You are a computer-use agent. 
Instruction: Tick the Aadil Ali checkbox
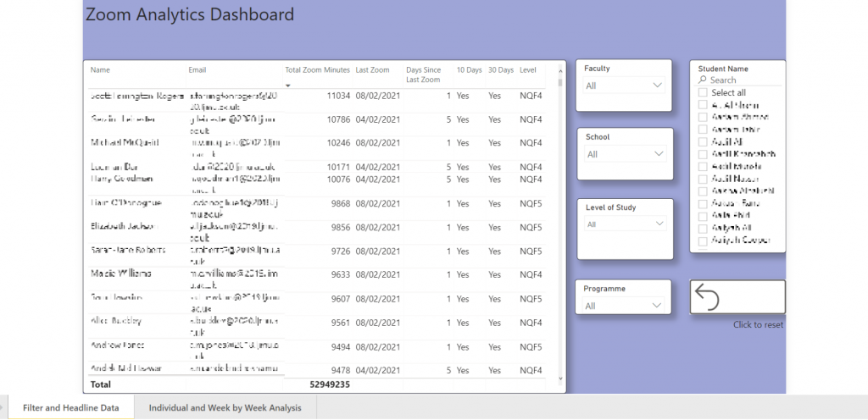[x=703, y=141]
